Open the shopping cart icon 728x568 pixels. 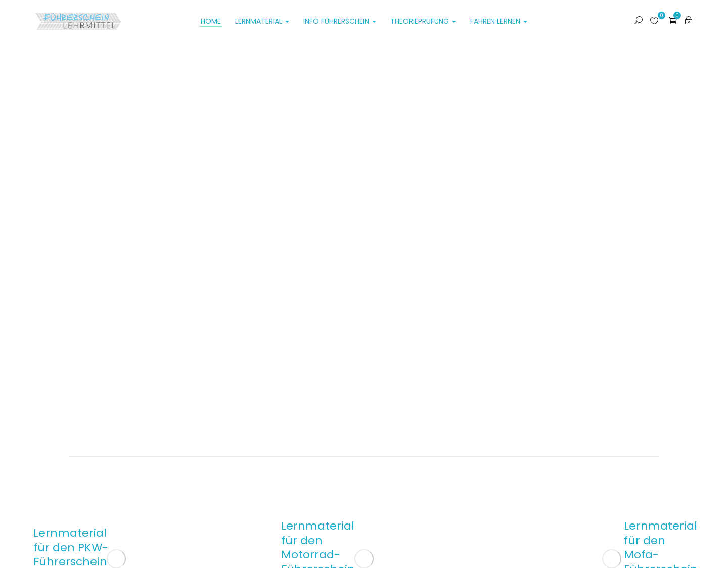pyautogui.click(x=672, y=21)
